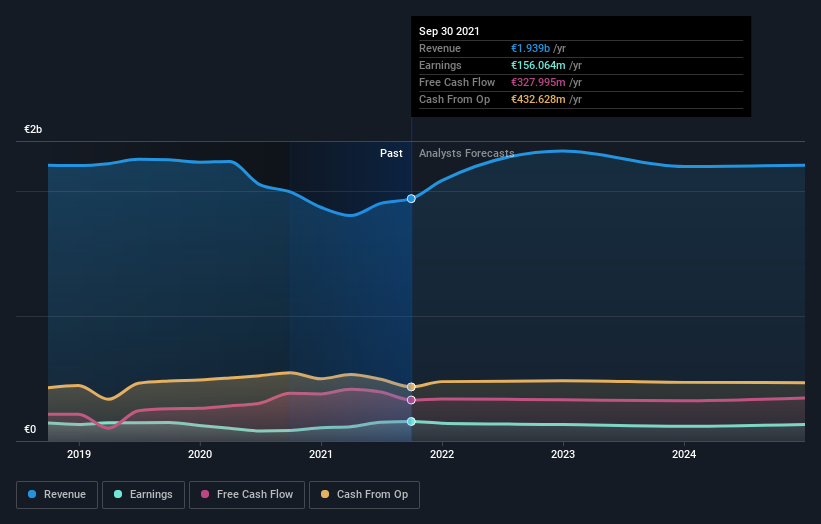The height and width of the screenshot is (524, 821).
Task: Click the €1.939b revenue value in tooltip
Action: (530, 48)
